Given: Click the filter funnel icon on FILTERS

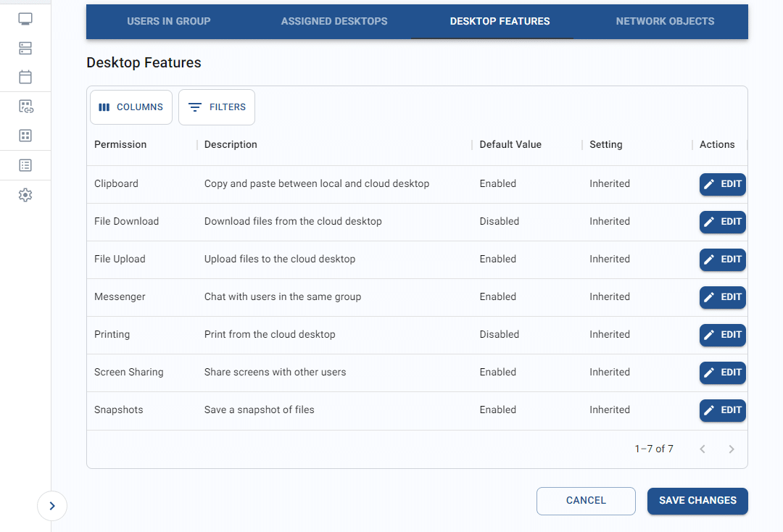Looking at the screenshot, I should click(x=194, y=107).
